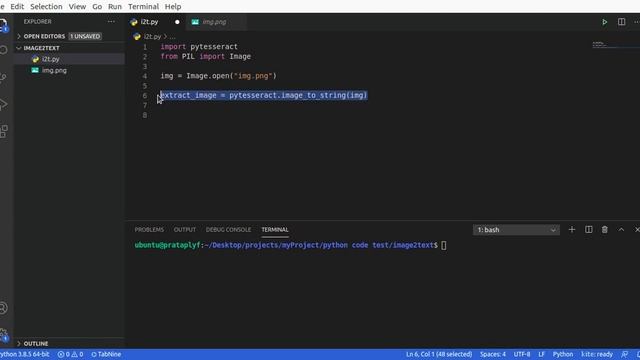
Task: Click the breadcrumb ellipsis after i2t.py
Action: (x=172, y=37)
